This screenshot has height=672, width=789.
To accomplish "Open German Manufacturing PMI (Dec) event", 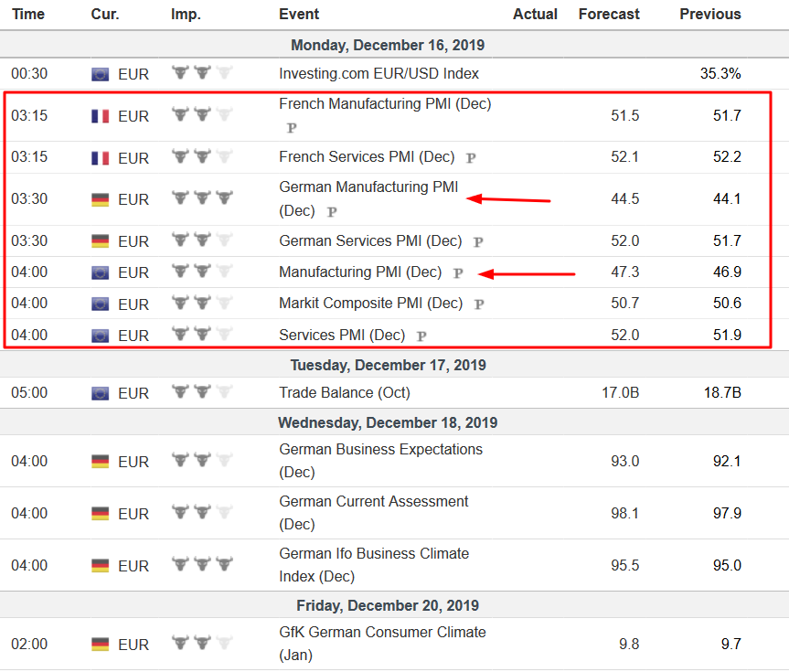I will click(x=368, y=198).
